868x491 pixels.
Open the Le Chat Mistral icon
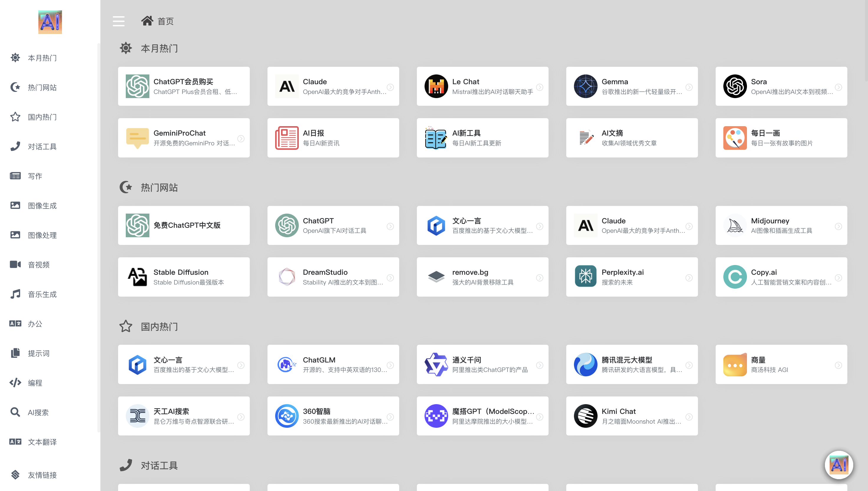(x=436, y=86)
